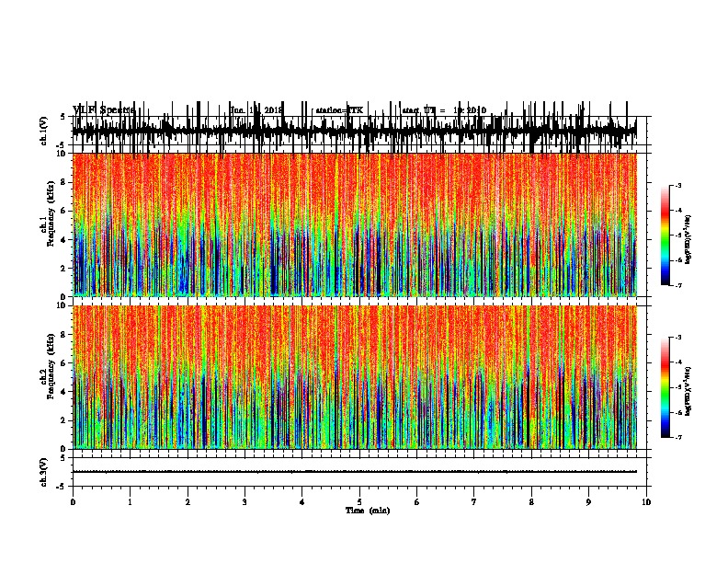Click the 4 kHz tick of ch.2 spectrogram
The image size is (728, 563).
(x=64, y=392)
